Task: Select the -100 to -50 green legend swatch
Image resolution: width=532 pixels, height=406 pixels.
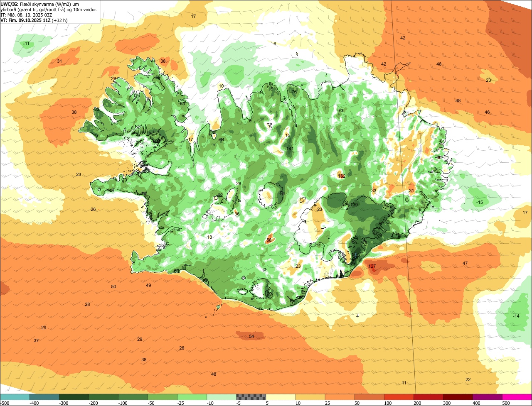Action: tap(133, 397)
